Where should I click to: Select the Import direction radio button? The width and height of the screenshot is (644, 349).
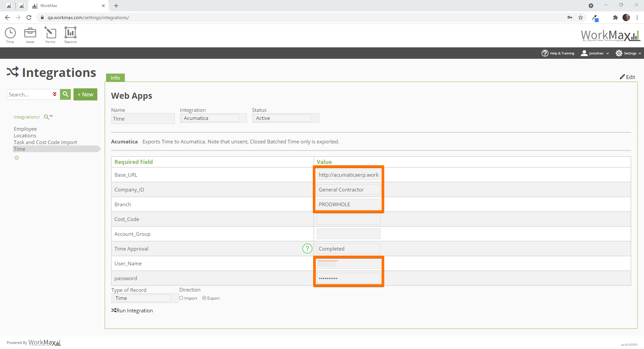tap(181, 298)
